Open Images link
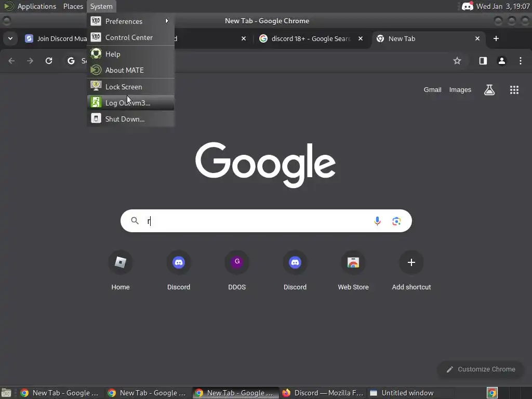Image resolution: width=532 pixels, height=399 pixels. (x=460, y=89)
